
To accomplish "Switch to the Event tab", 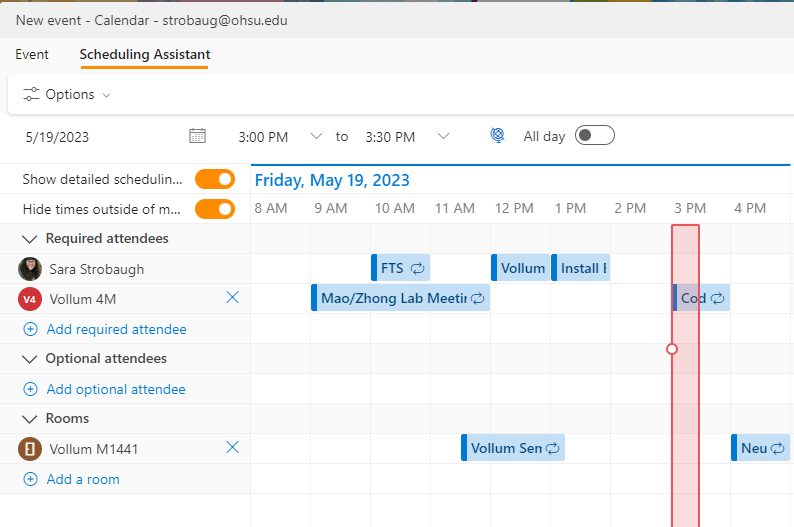I will 32,54.
